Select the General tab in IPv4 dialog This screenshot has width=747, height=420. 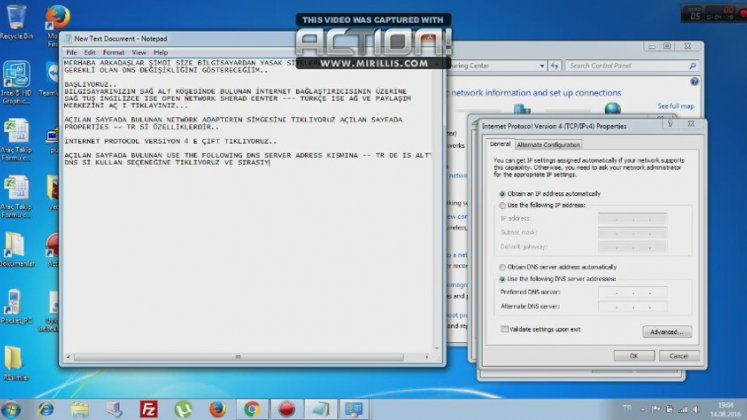[500, 143]
